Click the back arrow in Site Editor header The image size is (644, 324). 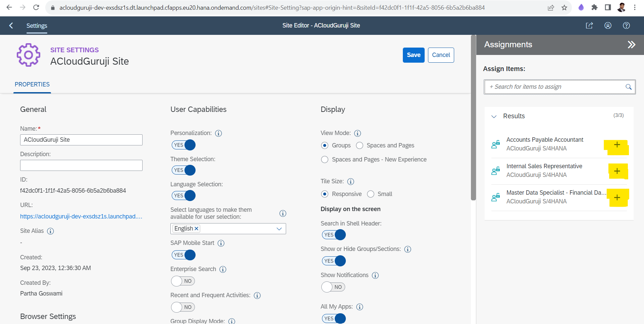11,25
